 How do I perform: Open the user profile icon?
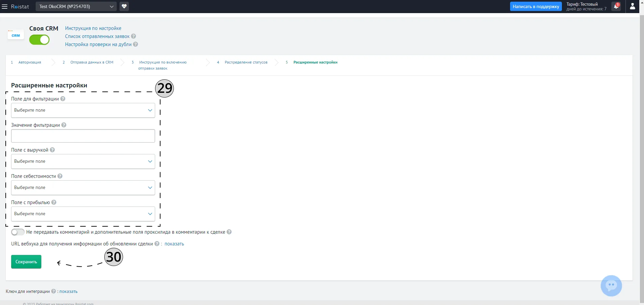(633, 6)
